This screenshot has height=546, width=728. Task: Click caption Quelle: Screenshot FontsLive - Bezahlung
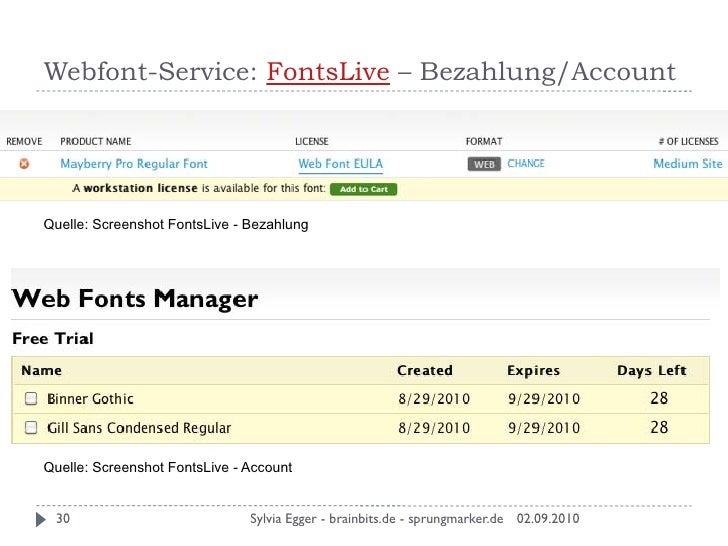point(176,225)
